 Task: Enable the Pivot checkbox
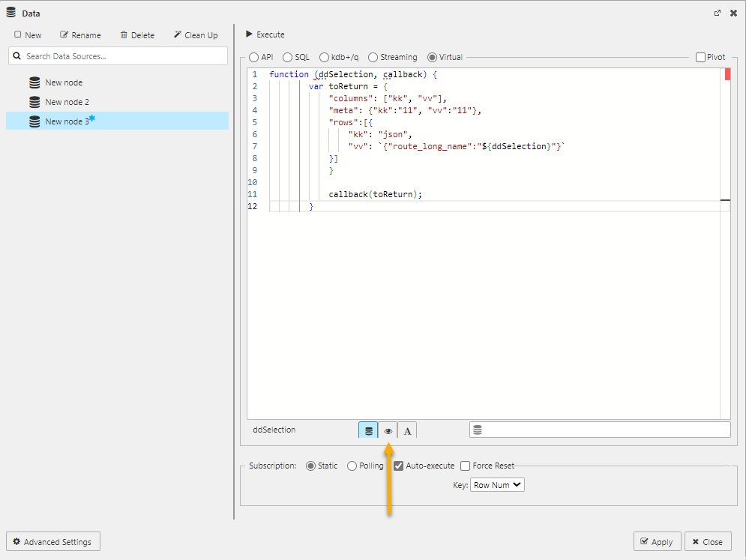[x=700, y=57]
